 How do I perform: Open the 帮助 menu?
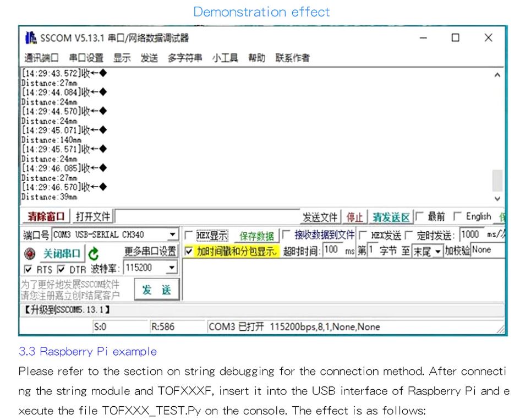click(x=256, y=58)
